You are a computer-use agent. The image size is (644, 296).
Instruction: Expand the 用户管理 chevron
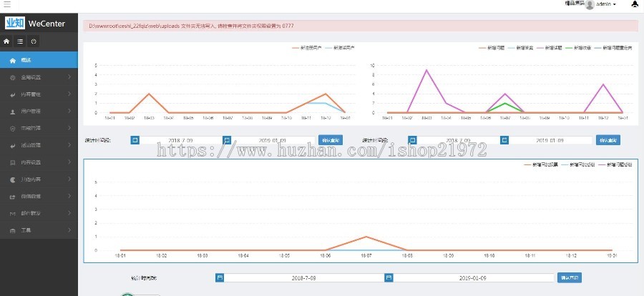pyautogui.click(x=69, y=112)
